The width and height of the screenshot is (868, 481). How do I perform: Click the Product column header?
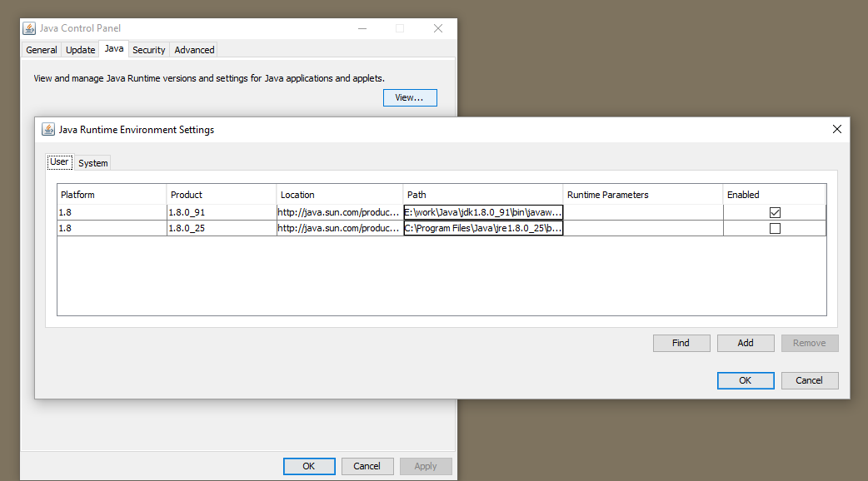pyautogui.click(x=222, y=195)
